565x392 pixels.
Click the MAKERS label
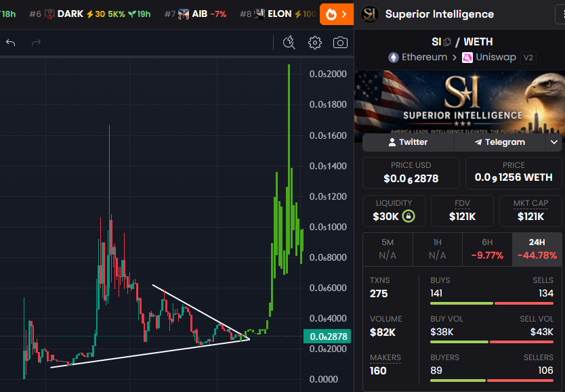385,357
